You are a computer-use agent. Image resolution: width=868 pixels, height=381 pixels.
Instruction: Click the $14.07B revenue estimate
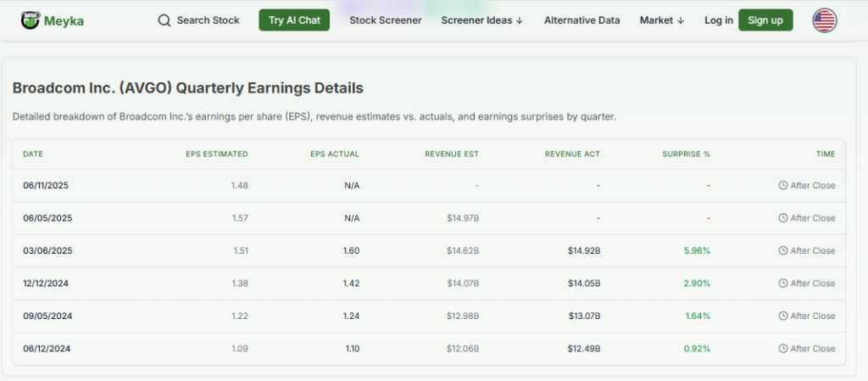(x=463, y=283)
